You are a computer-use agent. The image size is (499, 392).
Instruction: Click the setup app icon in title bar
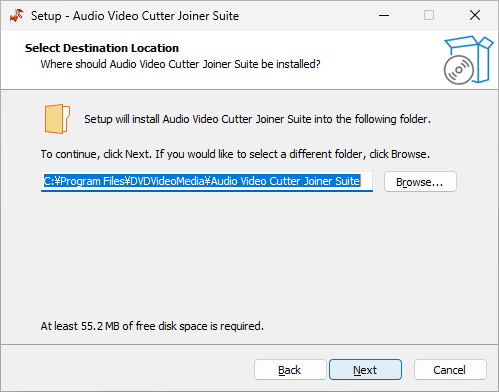click(x=17, y=15)
